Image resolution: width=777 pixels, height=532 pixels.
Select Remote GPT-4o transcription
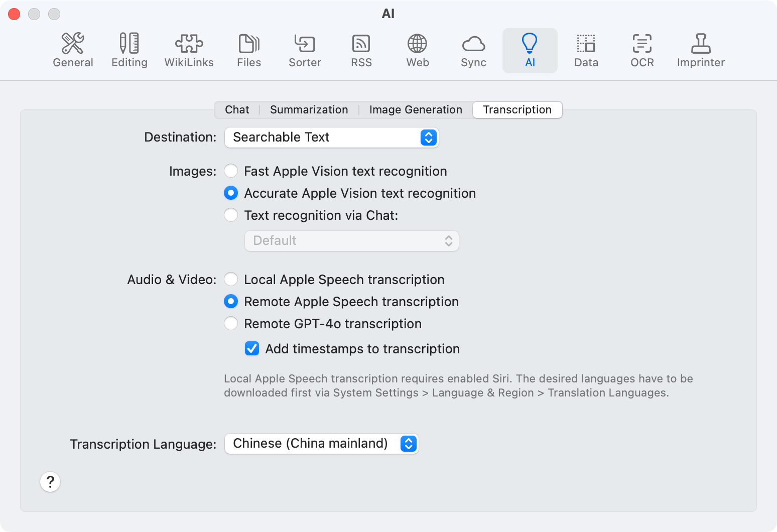231,324
